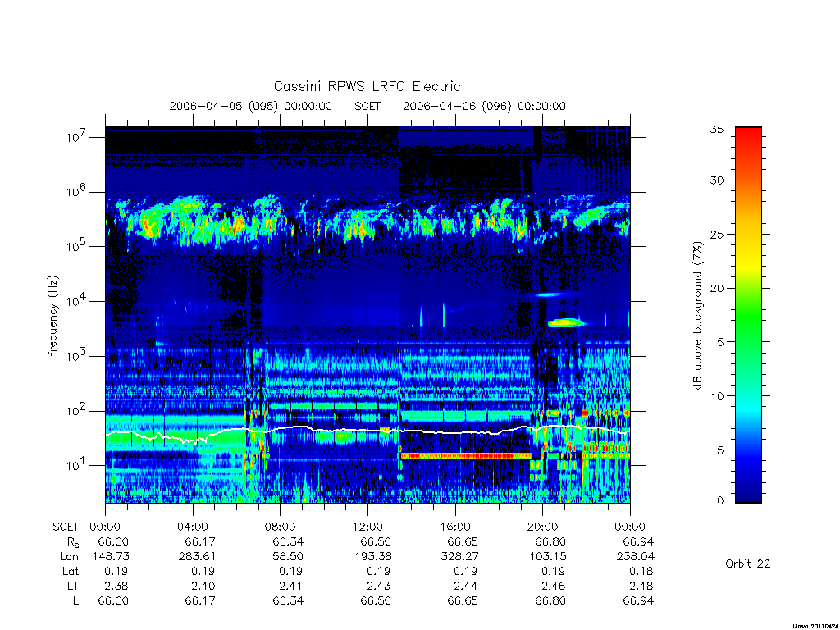The image size is (840, 630).
Task: Click local time value '2.40'
Action: pos(203,586)
